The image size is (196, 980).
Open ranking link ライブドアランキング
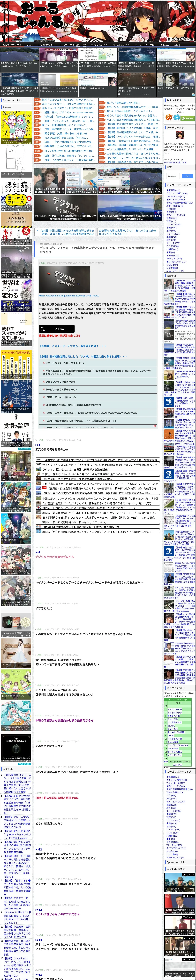pyautogui.click(x=178, y=745)
